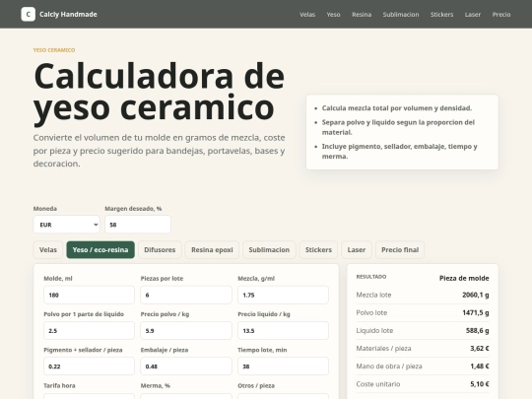Viewport: 532px width, 399px height.
Task: Open the Precio final tab
Action: click(x=400, y=249)
